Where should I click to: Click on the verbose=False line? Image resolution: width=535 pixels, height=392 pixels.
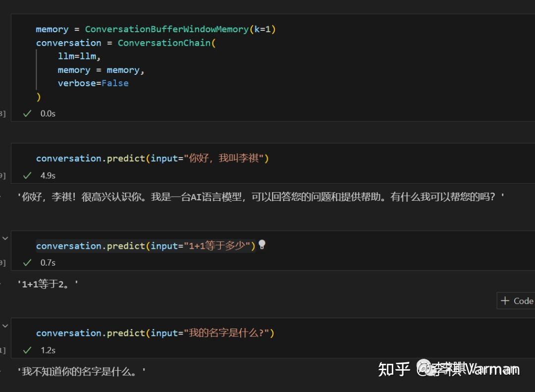(93, 83)
